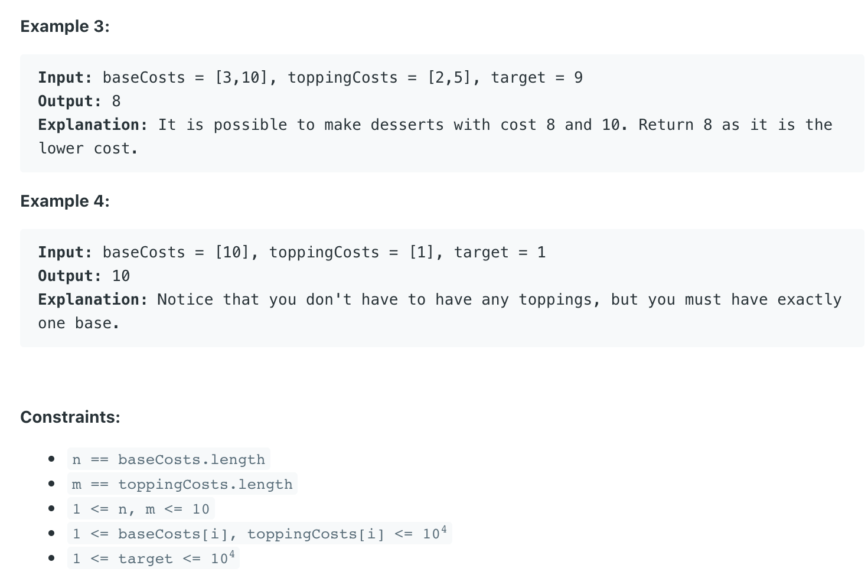Click the baseCosts[i], toppingCosts[i] constraint
The width and height of the screenshot is (868, 588).
click(x=259, y=534)
